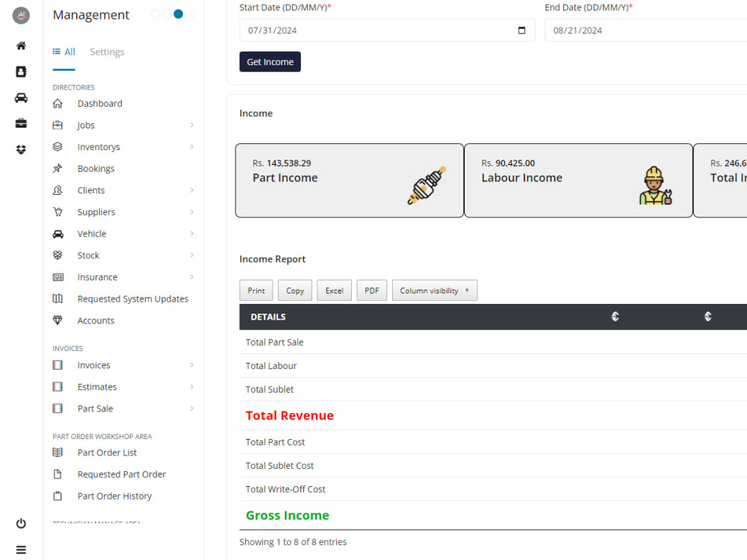Open the contacts book icon in left rail
This screenshot has height=560, width=747.
[21, 72]
